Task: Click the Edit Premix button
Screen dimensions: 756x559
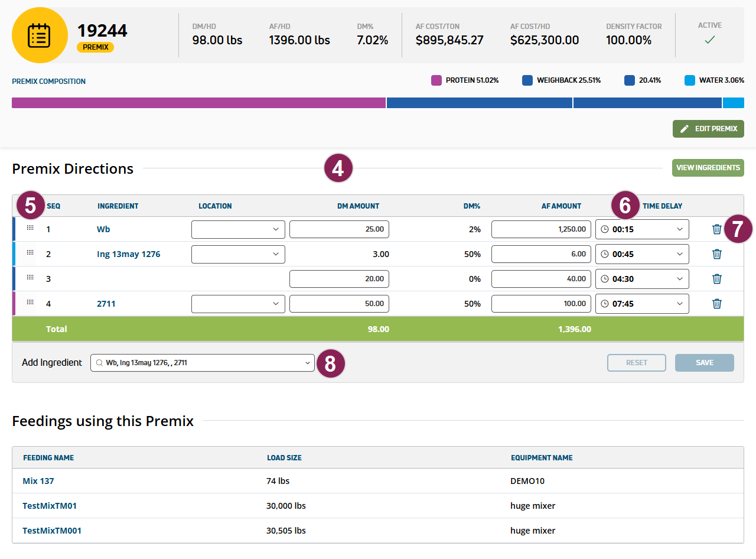Action: tap(708, 129)
